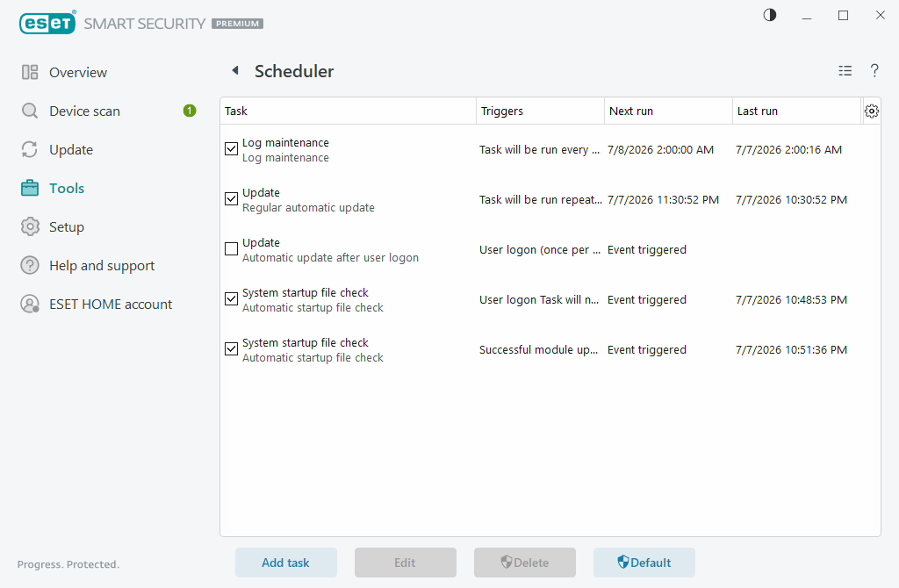The image size is (899, 588).
Task: Uncheck the Regular automatic update checkbox
Action: tap(231, 199)
